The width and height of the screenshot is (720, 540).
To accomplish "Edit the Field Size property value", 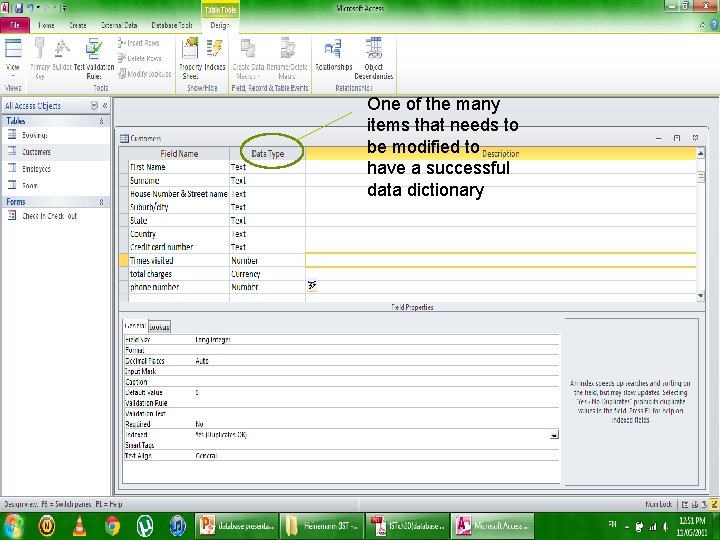I will click(x=377, y=340).
